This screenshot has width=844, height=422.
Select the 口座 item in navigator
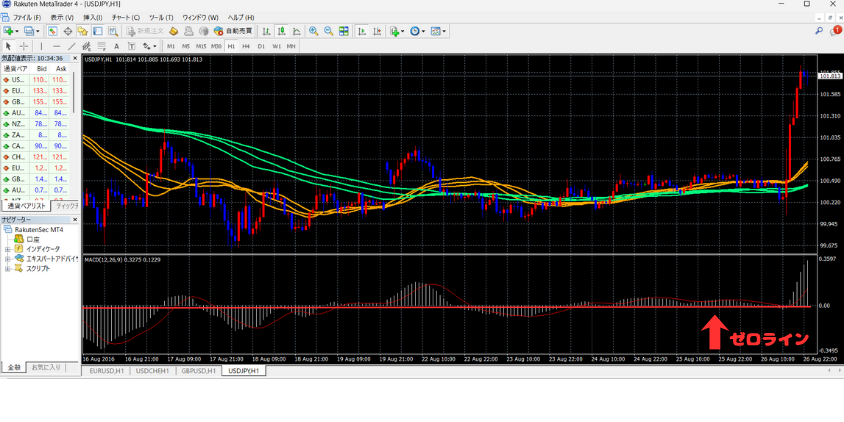point(32,239)
